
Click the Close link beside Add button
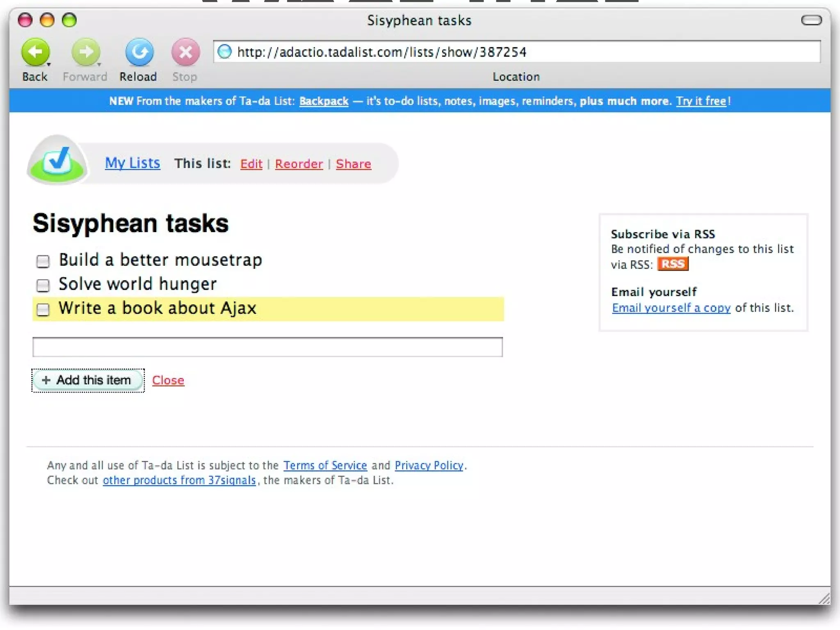[x=168, y=380]
